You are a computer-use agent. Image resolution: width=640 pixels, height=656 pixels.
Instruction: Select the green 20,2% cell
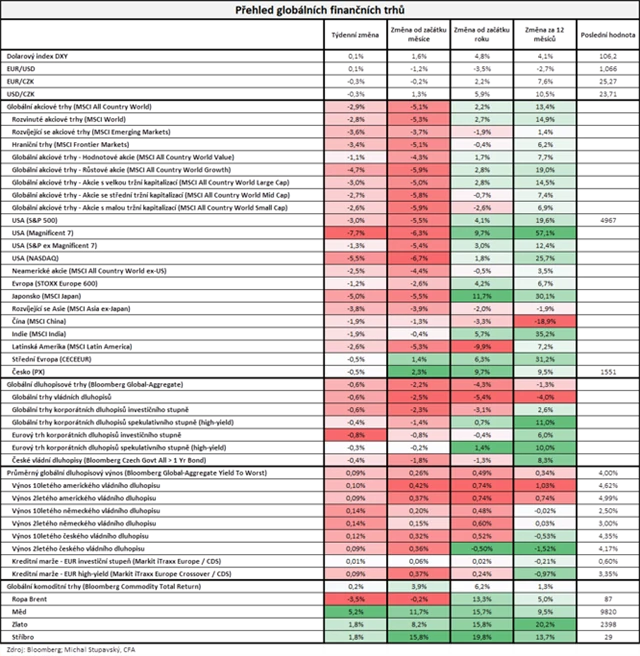pos(545,623)
